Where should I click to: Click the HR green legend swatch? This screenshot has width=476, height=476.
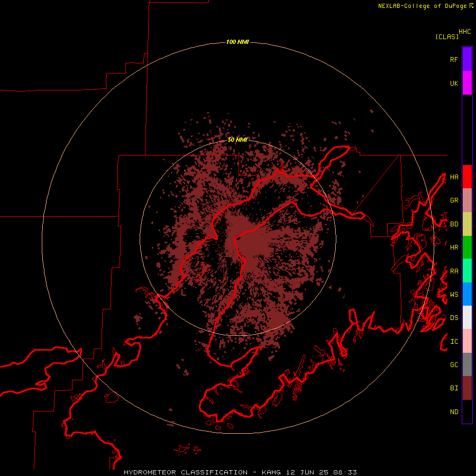click(467, 247)
